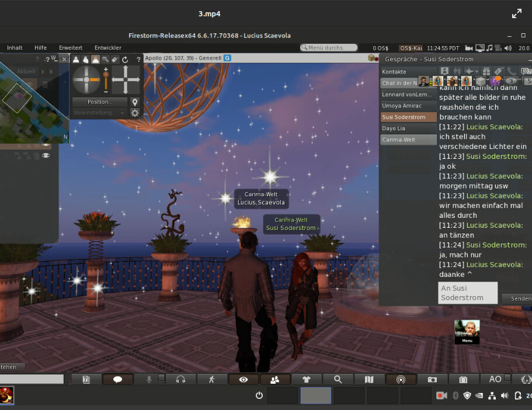
Task: Open the World Map toolbar icon
Action: [x=369, y=379]
